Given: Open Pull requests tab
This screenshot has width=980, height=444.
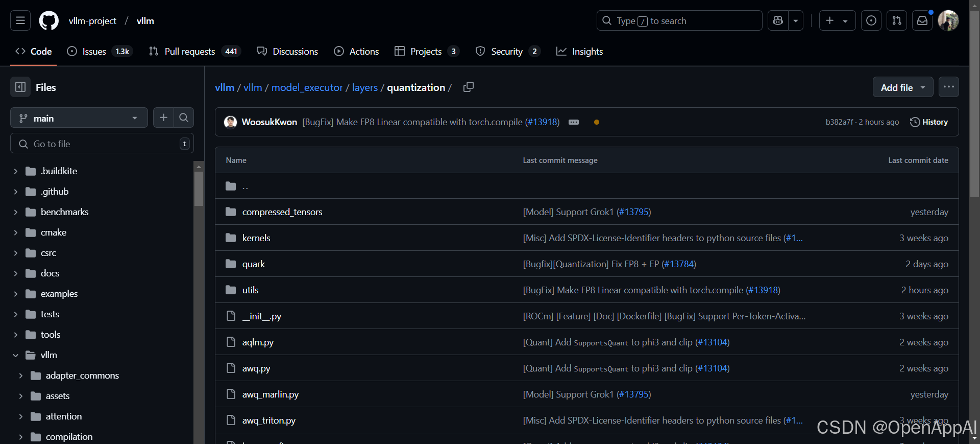Looking at the screenshot, I should [194, 51].
